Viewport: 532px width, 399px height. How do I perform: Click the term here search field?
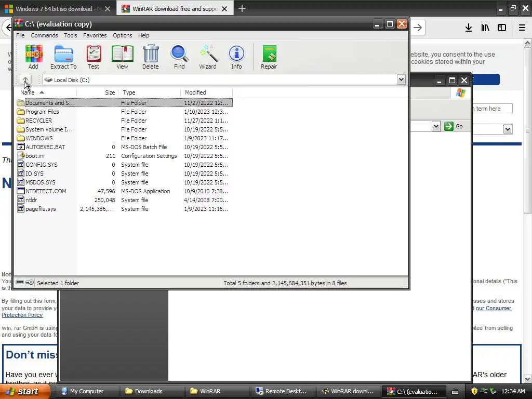pyautogui.click(x=493, y=109)
